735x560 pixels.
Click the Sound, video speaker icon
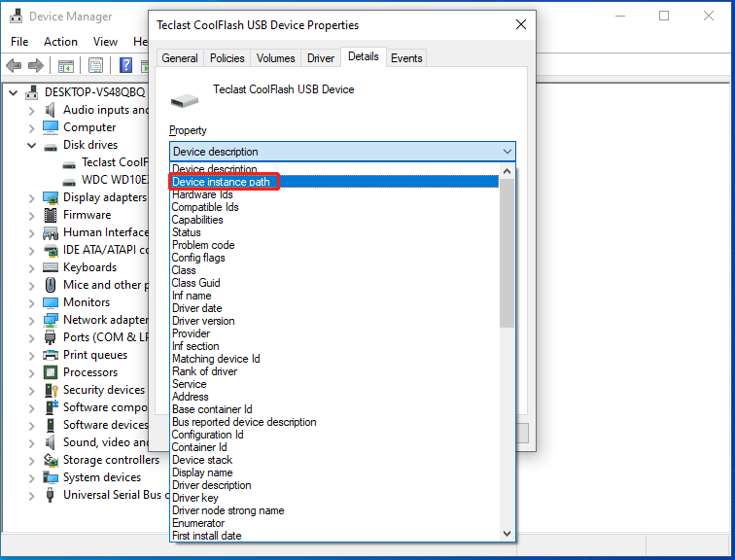click(x=50, y=442)
